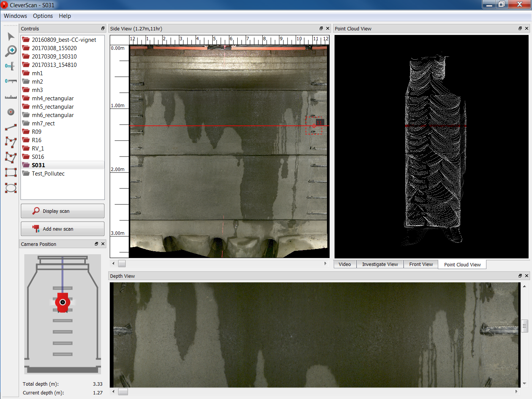Choose the horizontal ruler measurement tool

(11, 81)
